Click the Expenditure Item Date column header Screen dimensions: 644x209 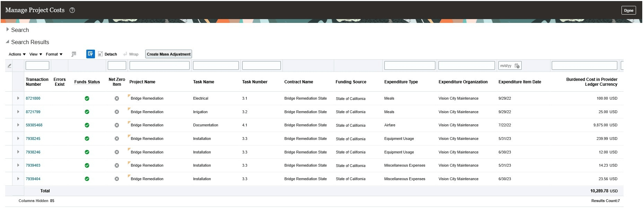click(520, 82)
